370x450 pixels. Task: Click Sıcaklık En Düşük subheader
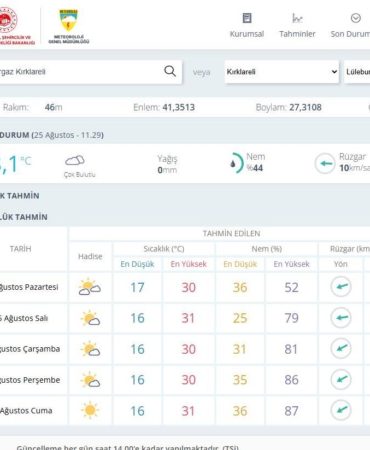[137, 264]
